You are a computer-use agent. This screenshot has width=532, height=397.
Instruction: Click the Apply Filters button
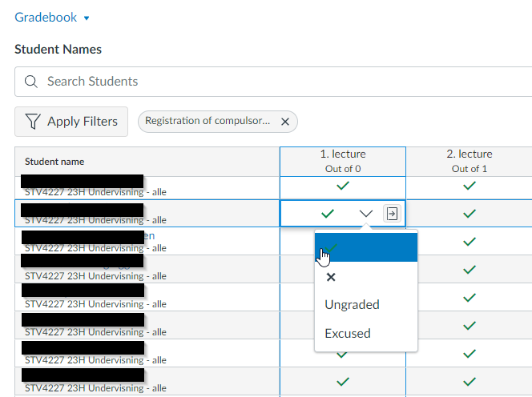coord(71,122)
